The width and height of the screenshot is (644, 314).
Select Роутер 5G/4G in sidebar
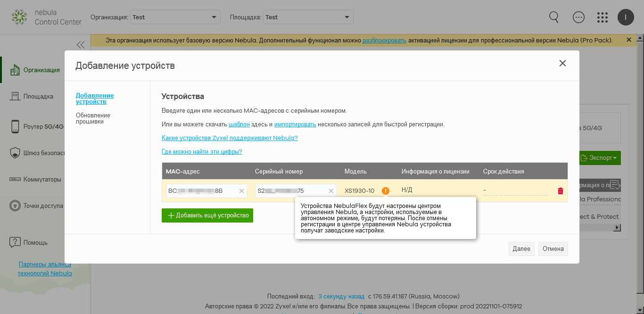click(43, 126)
